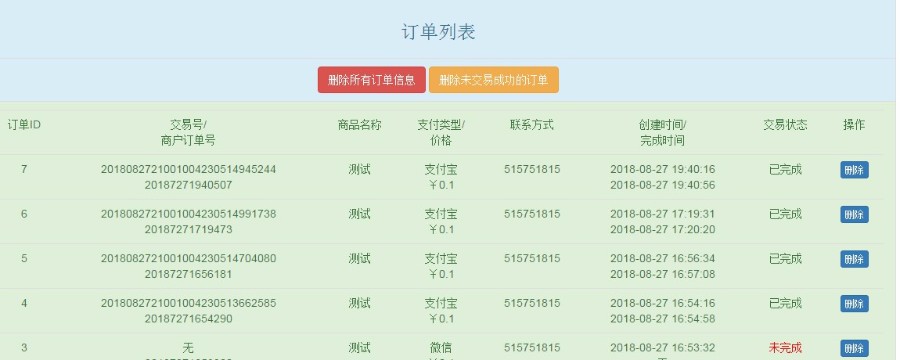Click the 创建时间/完成时间 column header
Viewport: 900px width, 360px height.
click(x=662, y=133)
